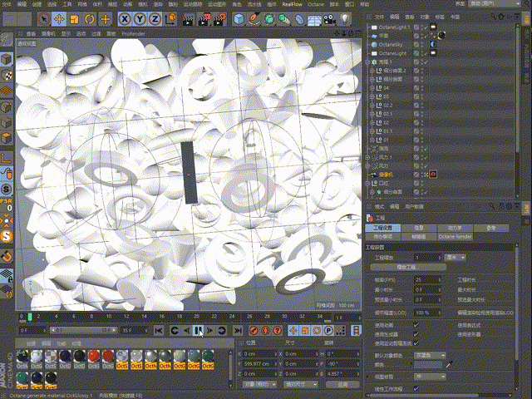Viewport: 532px width, 399px height.
Task: Pick color with eyedropper icon
Action: [449, 364]
